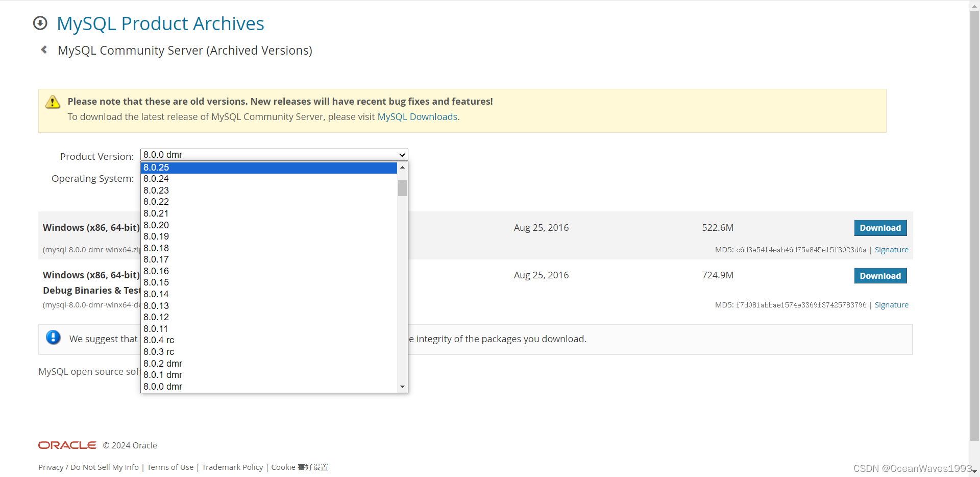Choose version 8.0.17 from list
Viewport: 980px width, 477px height.
tap(269, 259)
